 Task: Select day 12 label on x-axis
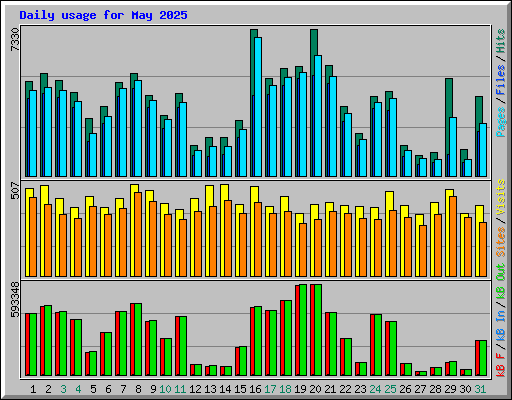click(195, 389)
